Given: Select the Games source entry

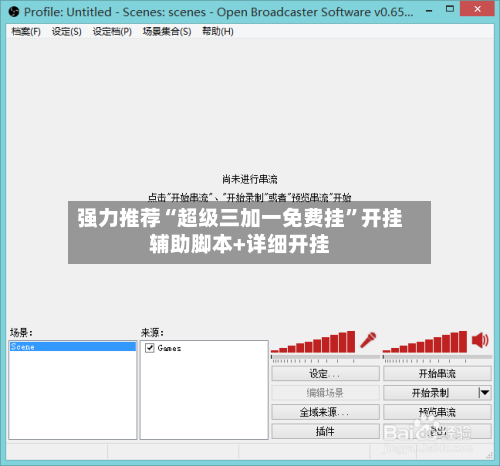Looking at the screenshot, I should pyautogui.click(x=169, y=348).
